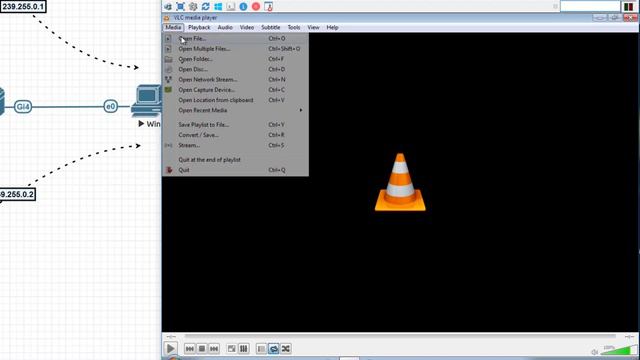Click Open File in Media menu
This screenshot has height=360, width=640.
[236, 38]
